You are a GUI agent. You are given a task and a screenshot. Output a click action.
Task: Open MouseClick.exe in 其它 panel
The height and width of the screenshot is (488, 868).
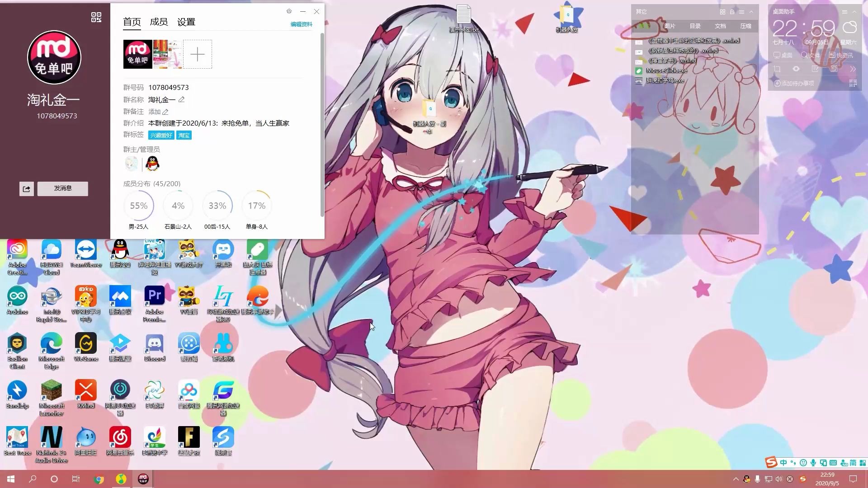point(661,70)
